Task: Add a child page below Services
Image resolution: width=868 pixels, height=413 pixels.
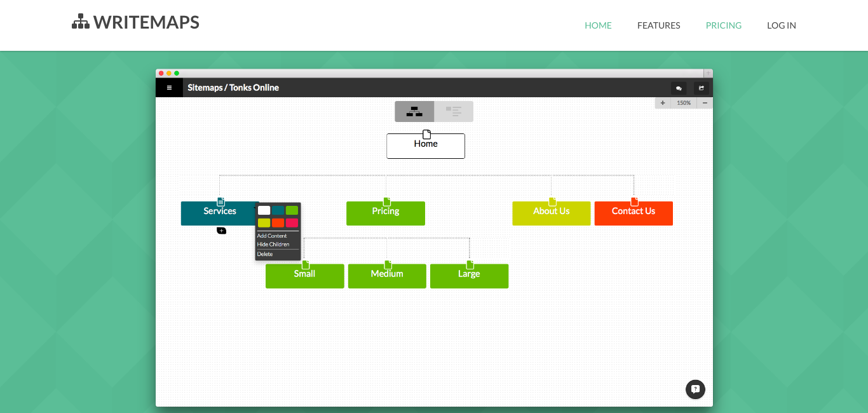Action: 221,231
